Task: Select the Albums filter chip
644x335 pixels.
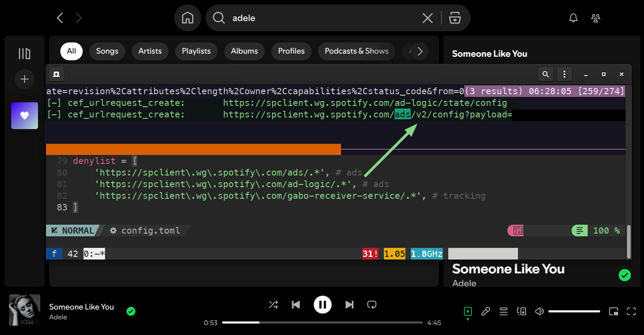Action: point(244,51)
